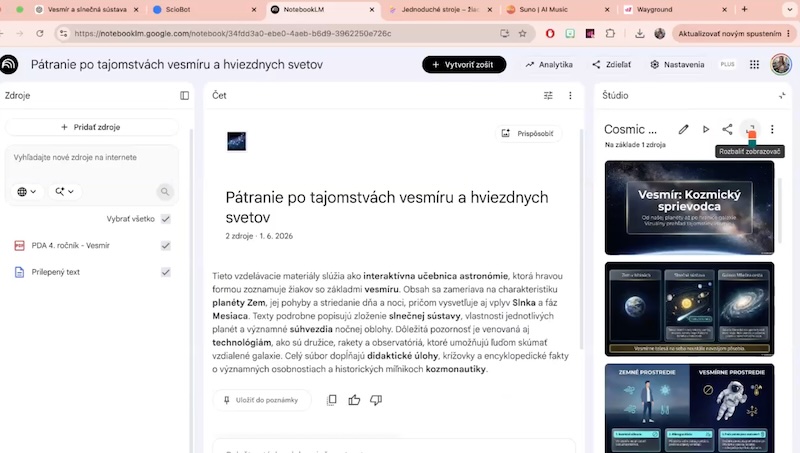Screen dimensions: 800x453
Task: Toggle the Vybrať všetko checkbox
Action: pyautogui.click(x=165, y=219)
